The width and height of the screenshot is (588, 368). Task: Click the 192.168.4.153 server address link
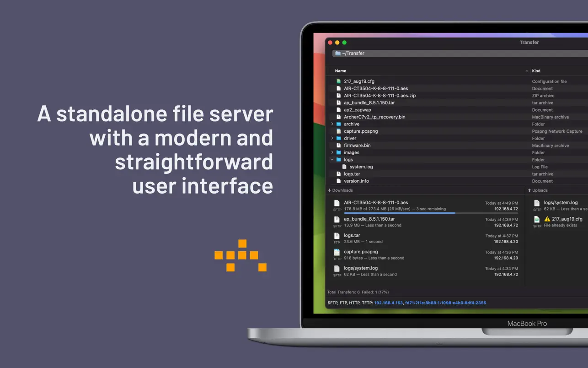point(388,303)
